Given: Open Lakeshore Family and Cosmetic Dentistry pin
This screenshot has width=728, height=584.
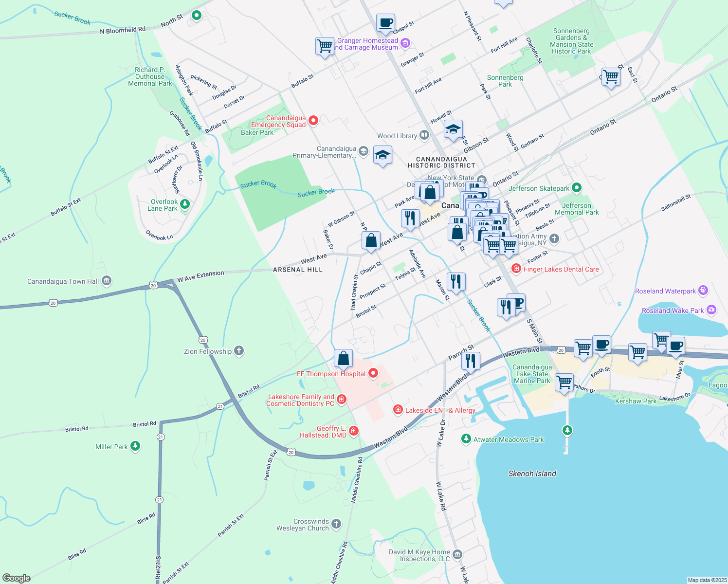Looking at the screenshot, I should (x=342, y=400).
